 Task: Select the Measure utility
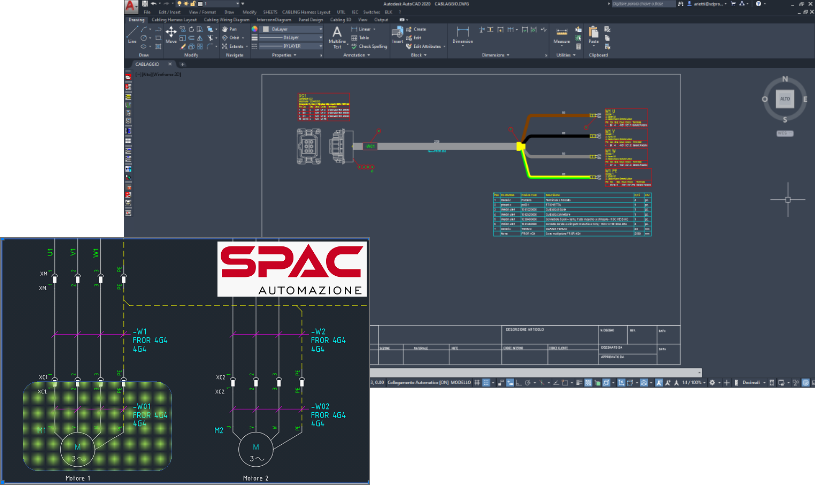coord(562,35)
